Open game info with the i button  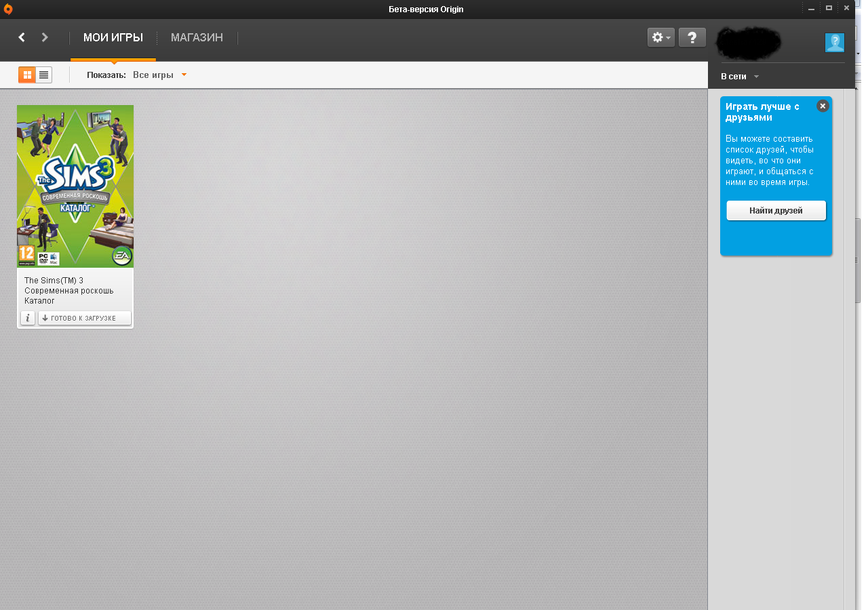click(28, 318)
